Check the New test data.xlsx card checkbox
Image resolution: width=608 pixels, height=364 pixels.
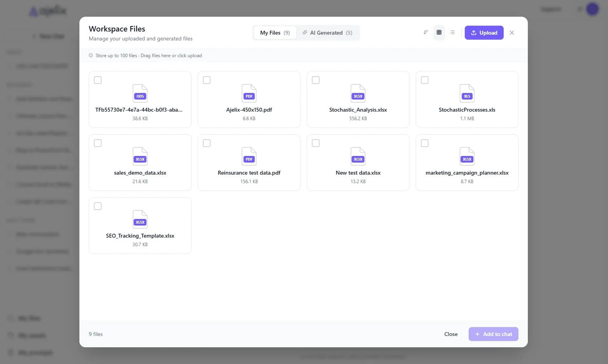coord(315,143)
